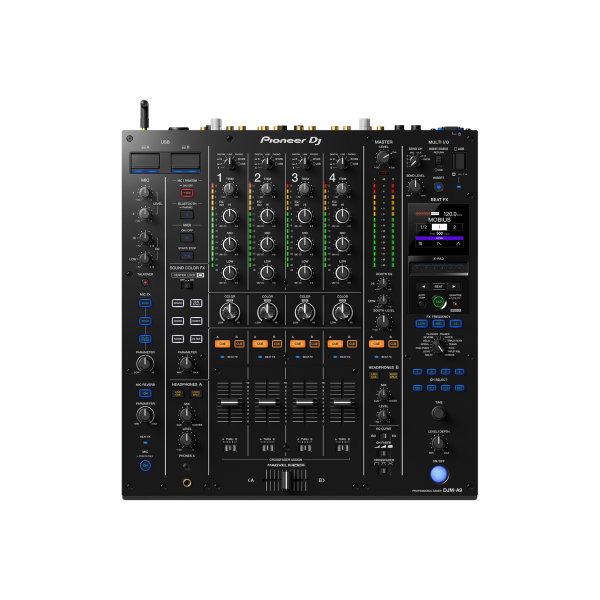
Task: Choose Beat FX CH SELECT button 2
Action: (432, 372)
